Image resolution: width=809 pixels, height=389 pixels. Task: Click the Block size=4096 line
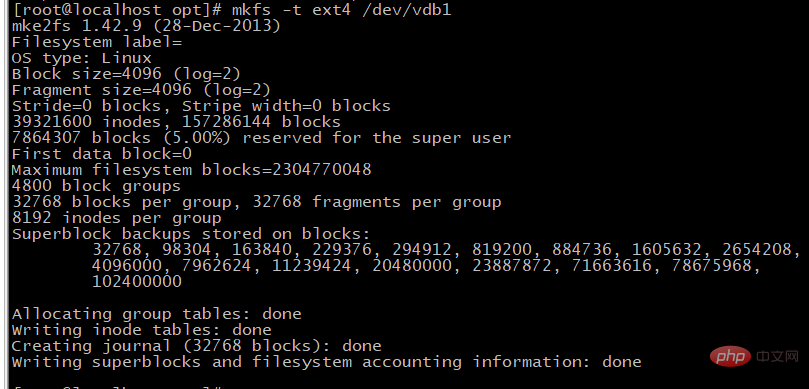126,74
